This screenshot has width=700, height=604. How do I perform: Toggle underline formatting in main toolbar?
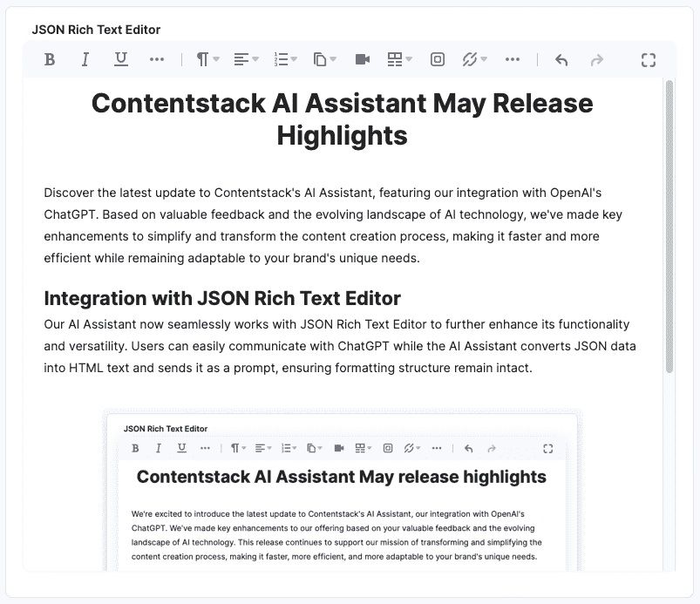coord(121,59)
